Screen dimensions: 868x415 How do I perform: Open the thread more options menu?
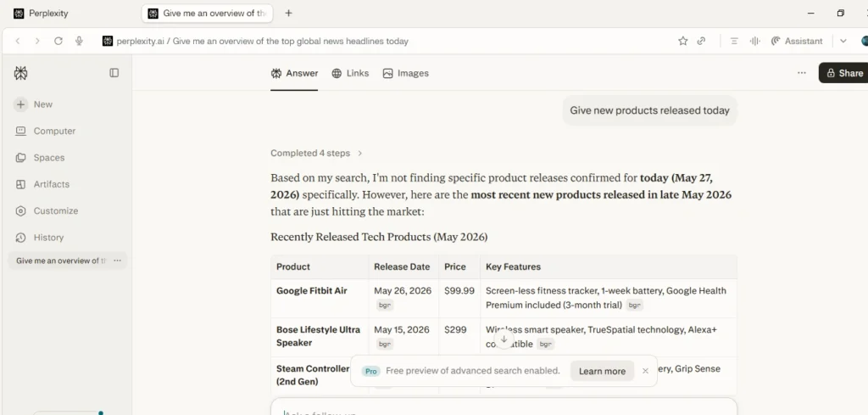[802, 73]
